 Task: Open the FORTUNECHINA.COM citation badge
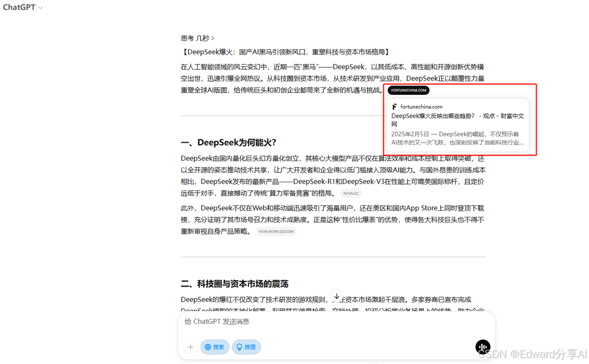(408, 90)
